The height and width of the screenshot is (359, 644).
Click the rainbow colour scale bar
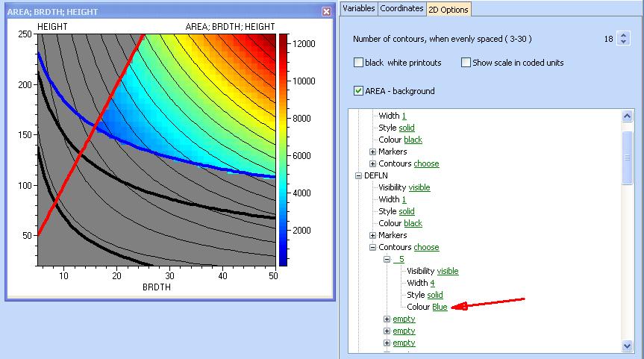click(x=281, y=149)
